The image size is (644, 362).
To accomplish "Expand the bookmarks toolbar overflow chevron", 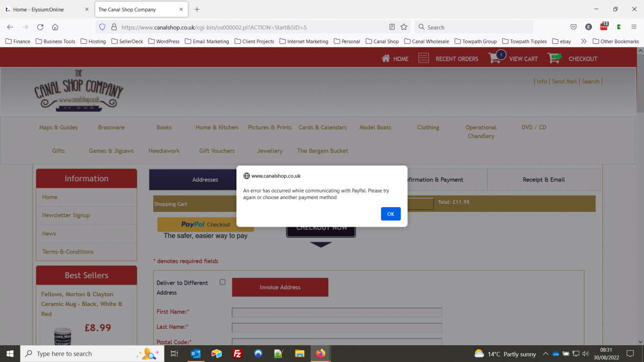I will coord(583,41).
